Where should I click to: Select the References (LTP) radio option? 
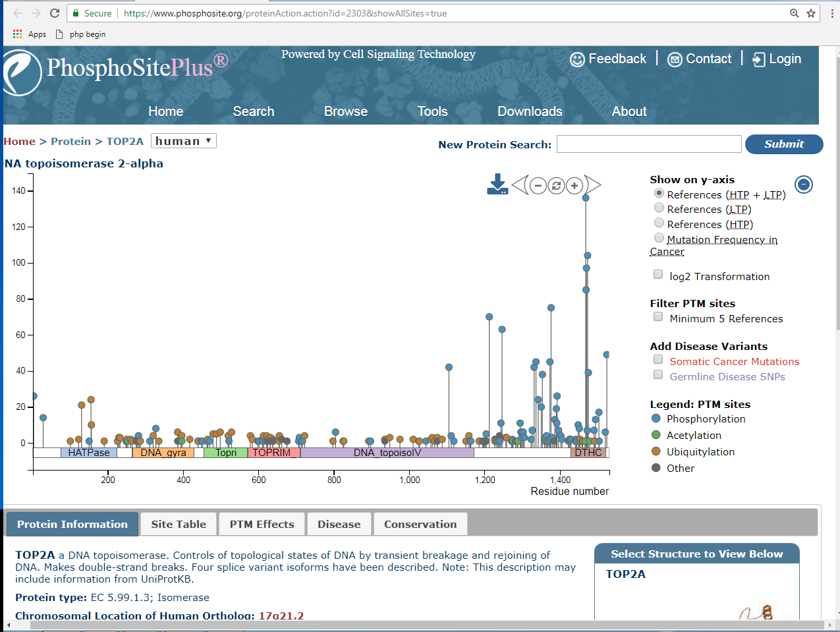[x=659, y=208]
